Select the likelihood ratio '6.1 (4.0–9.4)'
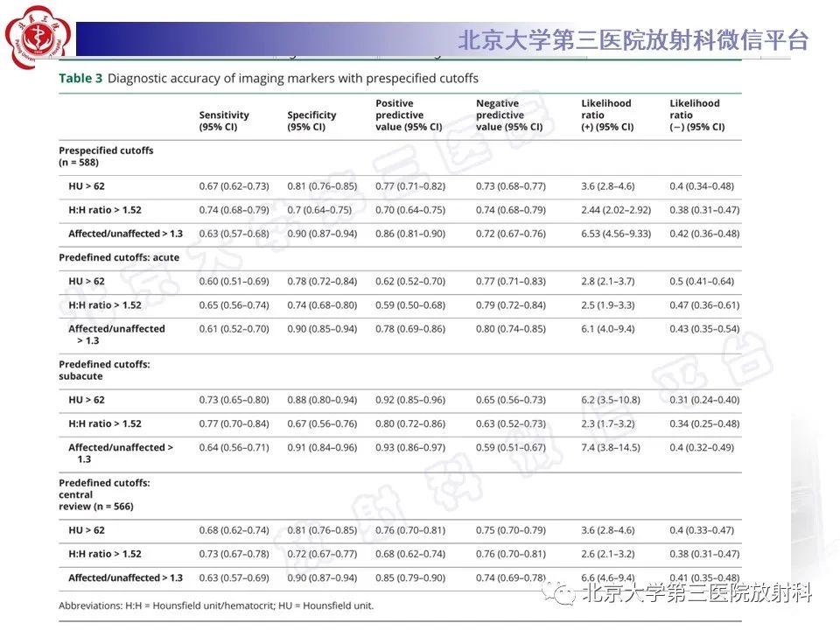The width and height of the screenshot is (840, 630). [x=608, y=328]
